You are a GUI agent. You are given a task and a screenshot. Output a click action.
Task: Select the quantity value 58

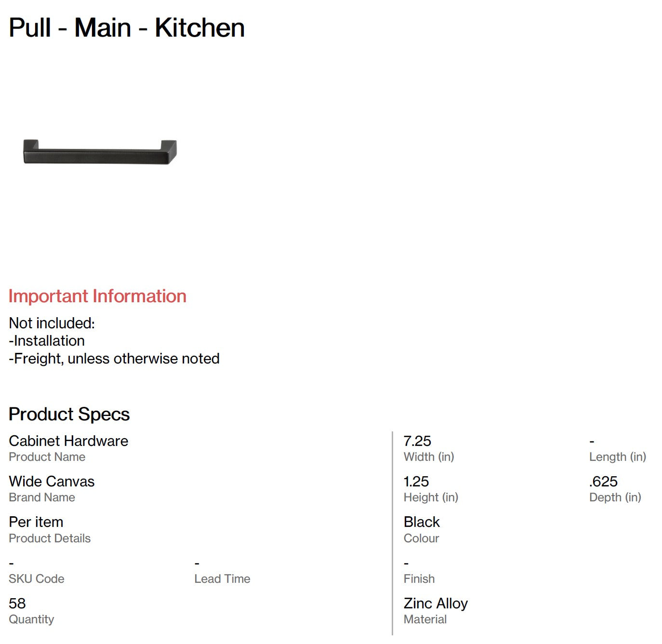tap(17, 603)
